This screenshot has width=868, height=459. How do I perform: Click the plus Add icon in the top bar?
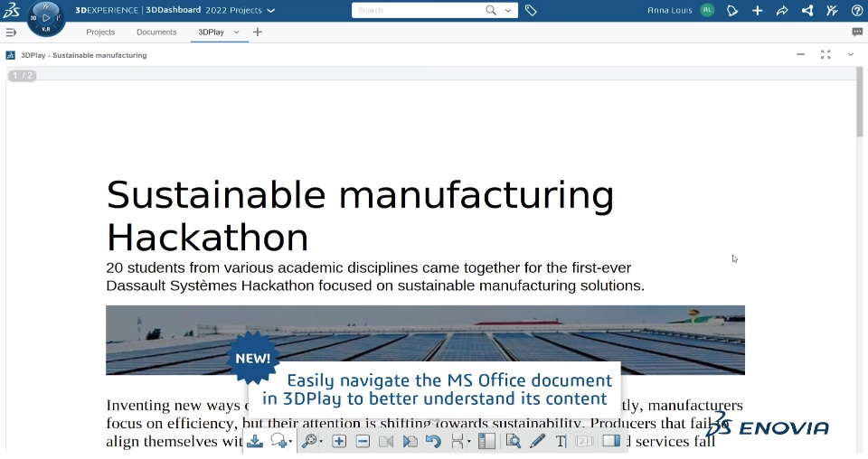pos(758,10)
